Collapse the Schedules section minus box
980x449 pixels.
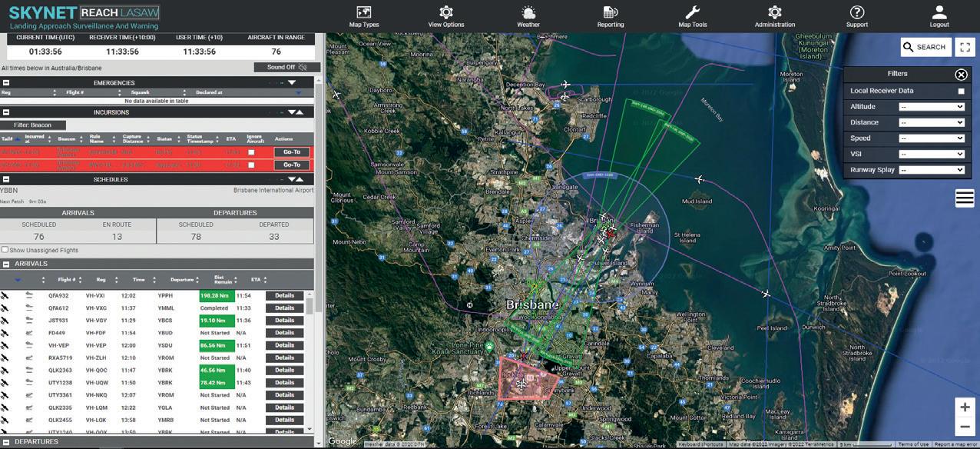6,179
